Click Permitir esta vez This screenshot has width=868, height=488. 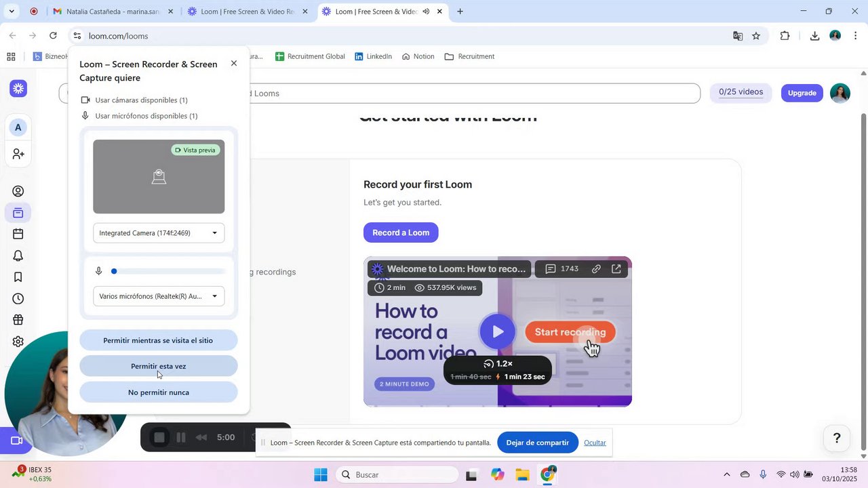click(x=159, y=366)
